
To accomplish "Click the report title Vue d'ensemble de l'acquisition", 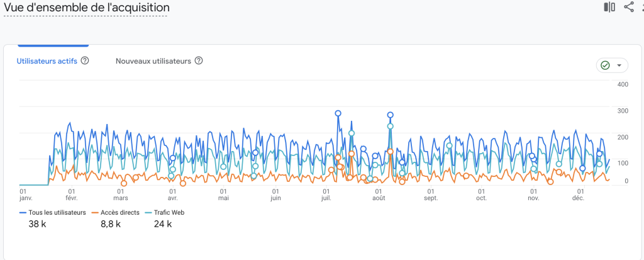I will click(x=86, y=8).
